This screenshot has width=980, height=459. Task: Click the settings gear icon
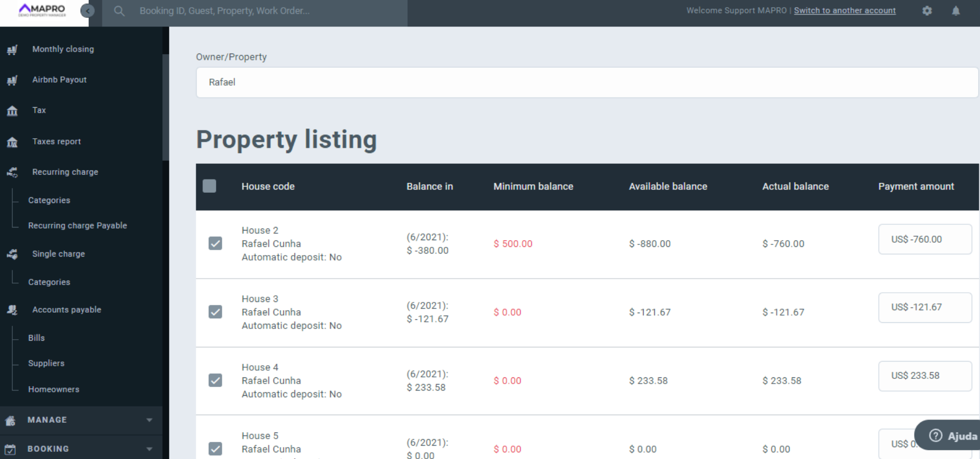pyautogui.click(x=927, y=11)
